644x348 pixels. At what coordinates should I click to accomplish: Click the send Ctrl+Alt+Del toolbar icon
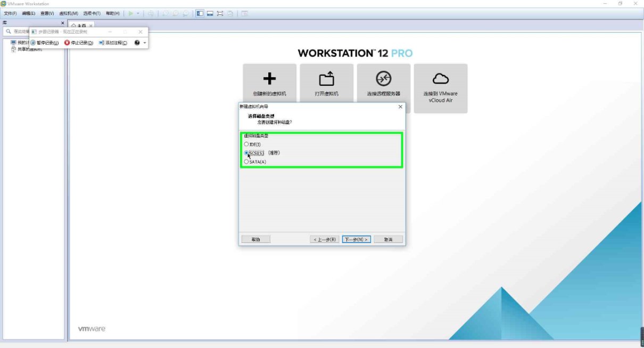click(151, 13)
